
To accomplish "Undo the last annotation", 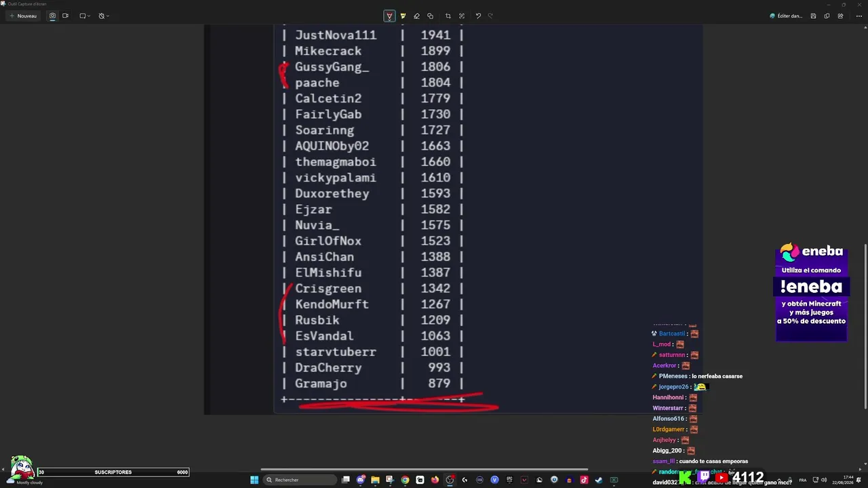I will coord(478,16).
